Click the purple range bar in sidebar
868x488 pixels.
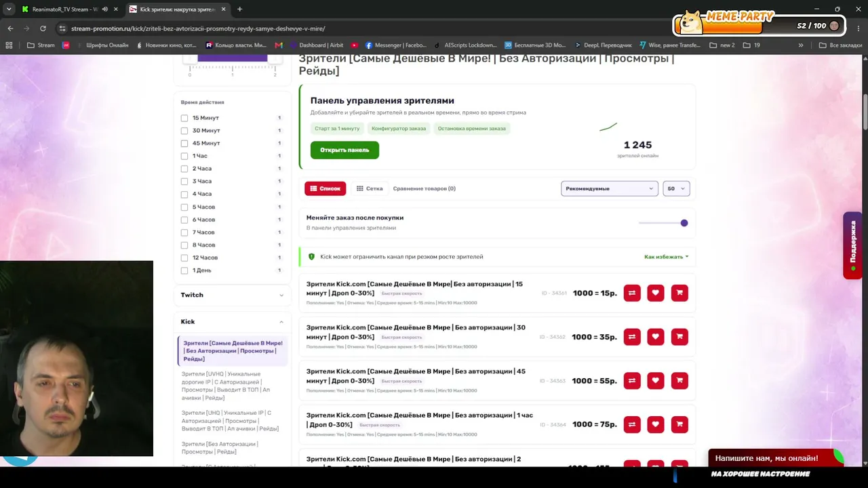click(233, 58)
